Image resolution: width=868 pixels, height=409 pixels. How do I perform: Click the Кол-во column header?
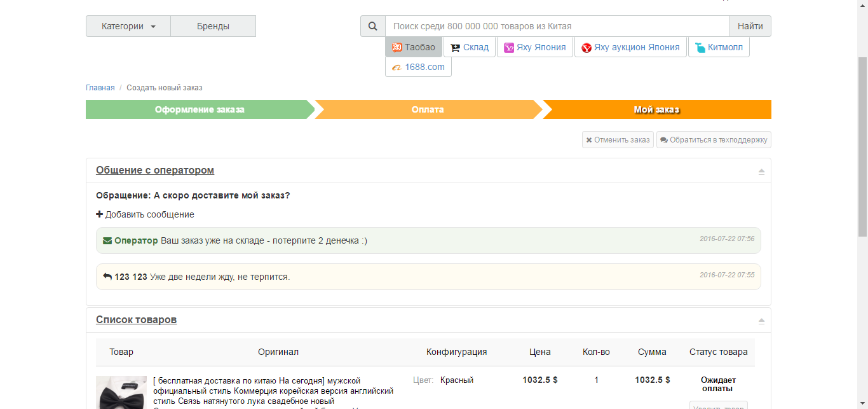tap(596, 352)
